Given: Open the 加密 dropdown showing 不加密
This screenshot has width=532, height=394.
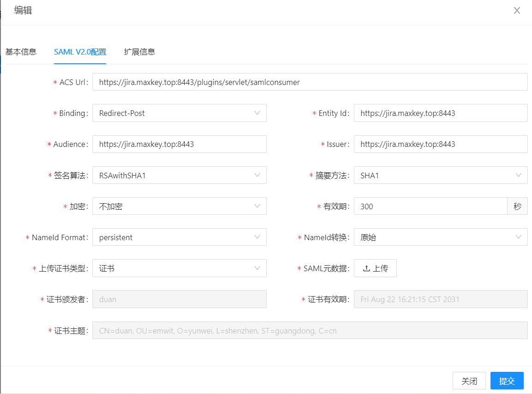Looking at the screenshot, I should click(179, 206).
